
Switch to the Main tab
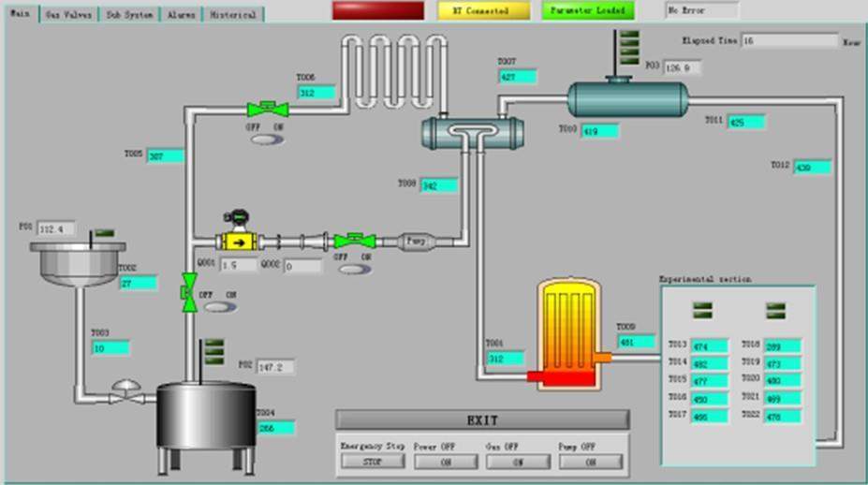click(21, 13)
